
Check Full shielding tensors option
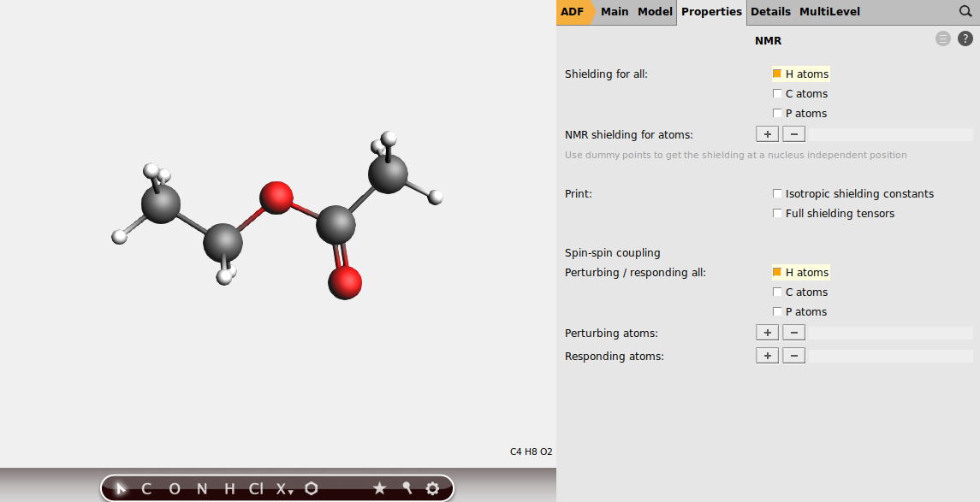coord(777,213)
